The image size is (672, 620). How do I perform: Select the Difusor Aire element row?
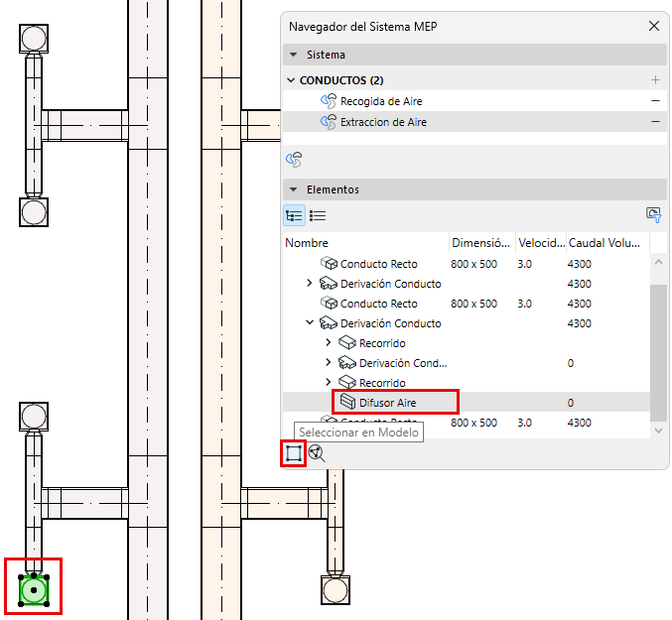(467, 403)
